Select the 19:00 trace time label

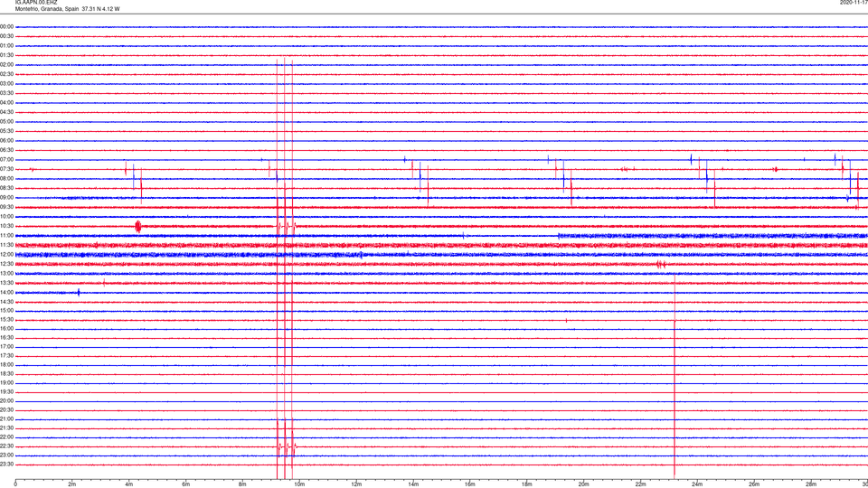click(6, 383)
